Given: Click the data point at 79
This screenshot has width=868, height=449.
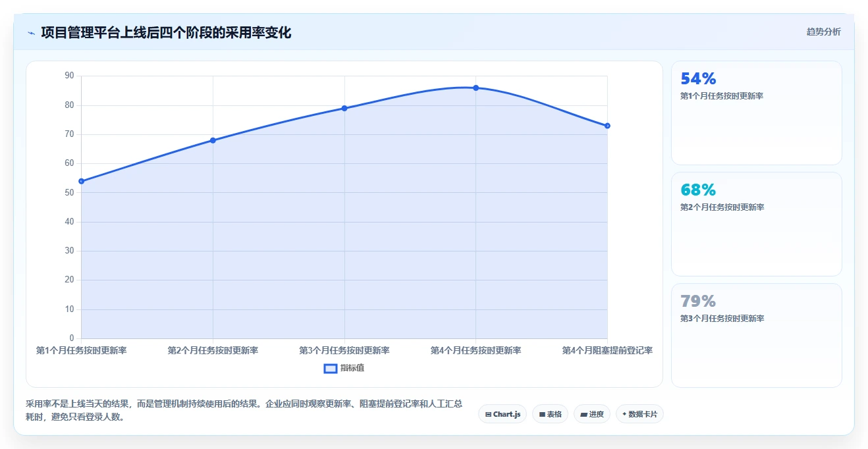Looking at the screenshot, I should tap(344, 108).
